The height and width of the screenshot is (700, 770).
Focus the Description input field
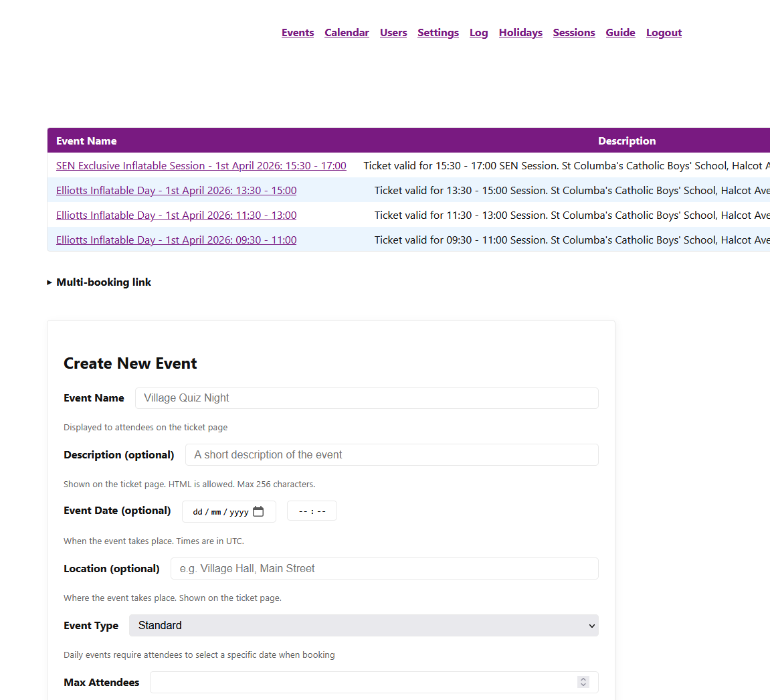(391, 455)
